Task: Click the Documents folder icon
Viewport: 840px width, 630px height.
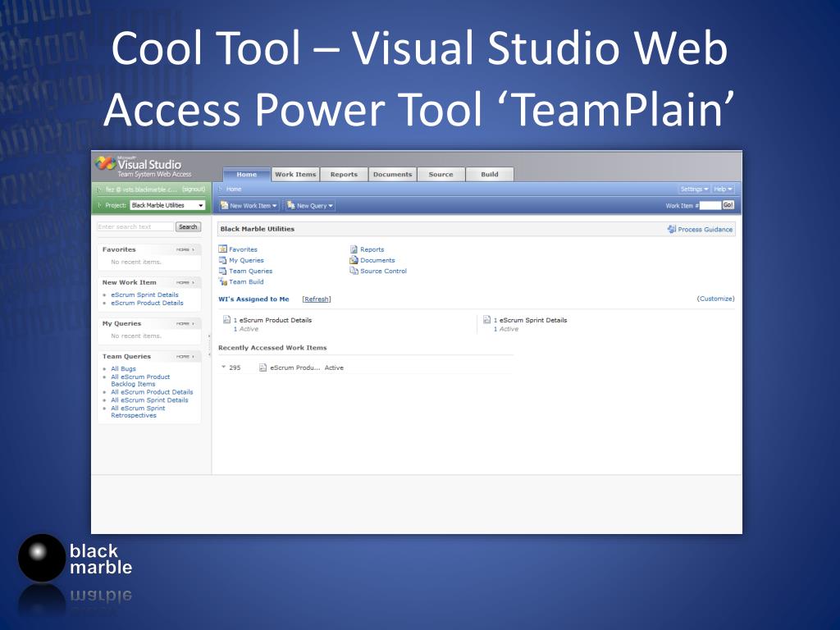Action: [354, 260]
